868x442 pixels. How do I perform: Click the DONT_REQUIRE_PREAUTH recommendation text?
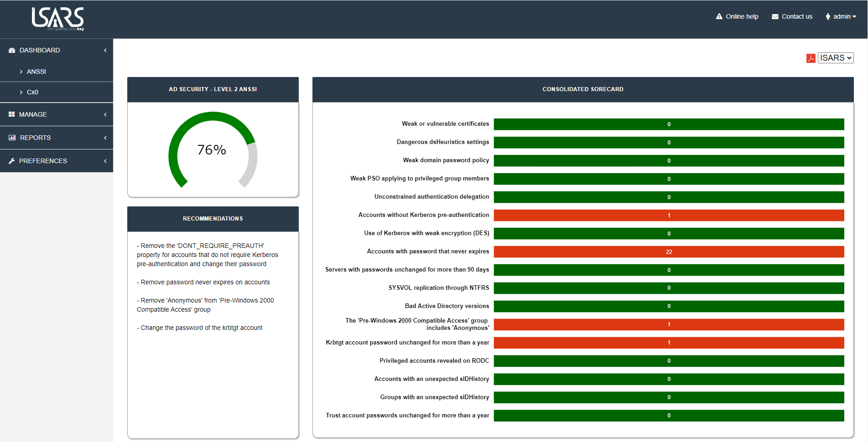coord(208,255)
